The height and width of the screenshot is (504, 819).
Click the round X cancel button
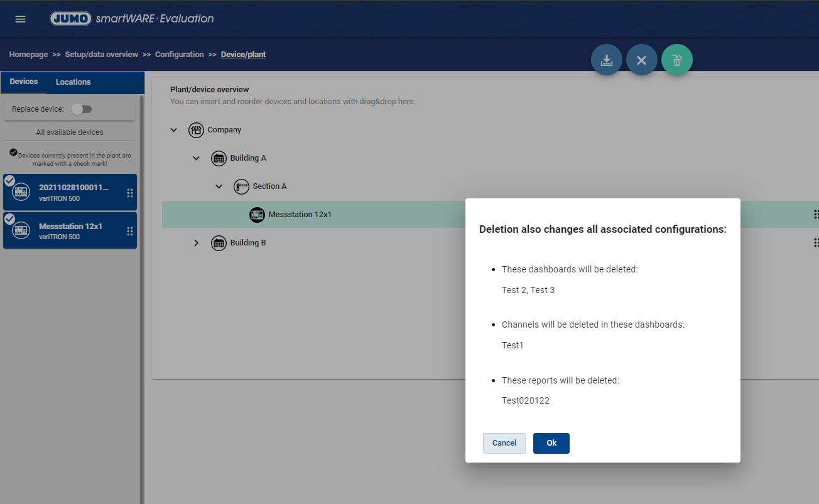tap(641, 60)
